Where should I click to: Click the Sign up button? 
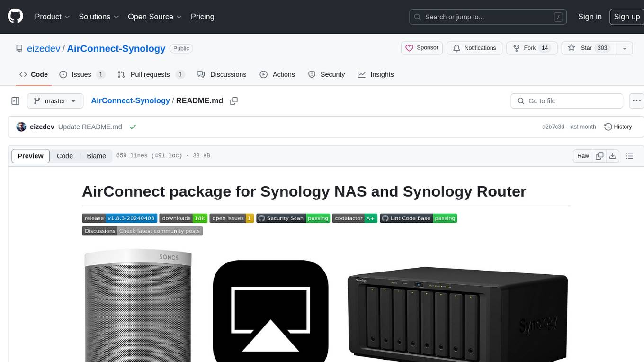(x=626, y=17)
